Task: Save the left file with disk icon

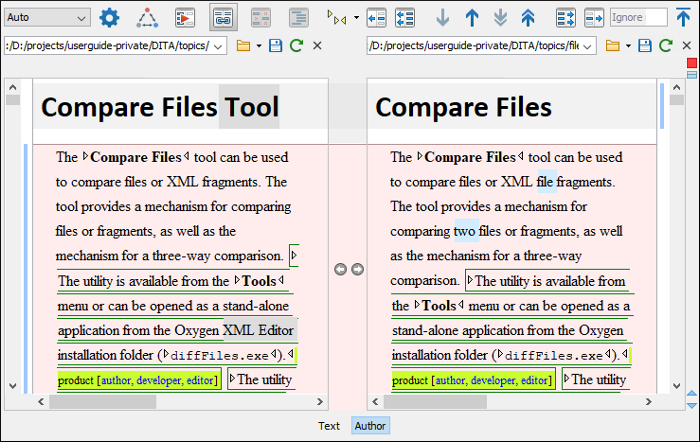Action: pyautogui.click(x=276, y=46)
